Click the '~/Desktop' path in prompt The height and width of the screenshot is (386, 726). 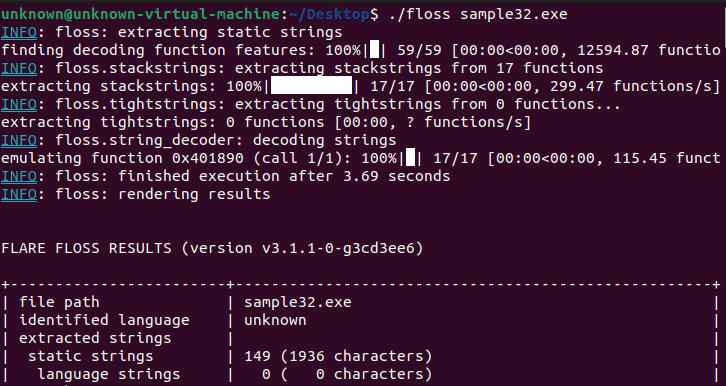tap(329, 14)
